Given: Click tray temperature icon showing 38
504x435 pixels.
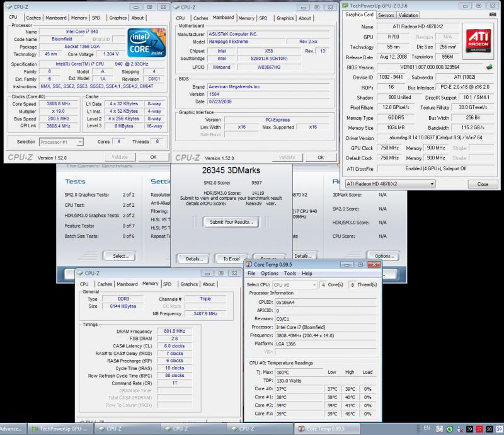Looking at the screenshot, I should [x=490, y=429].
